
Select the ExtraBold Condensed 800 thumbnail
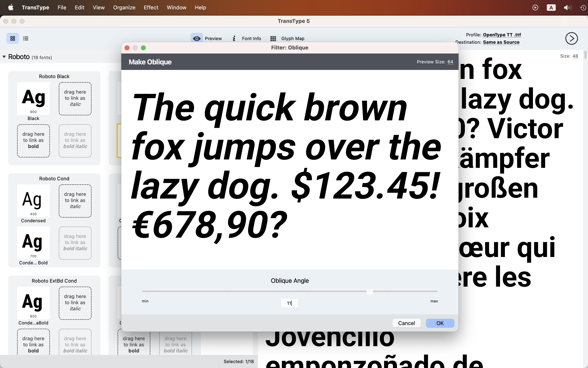[33, 303]
